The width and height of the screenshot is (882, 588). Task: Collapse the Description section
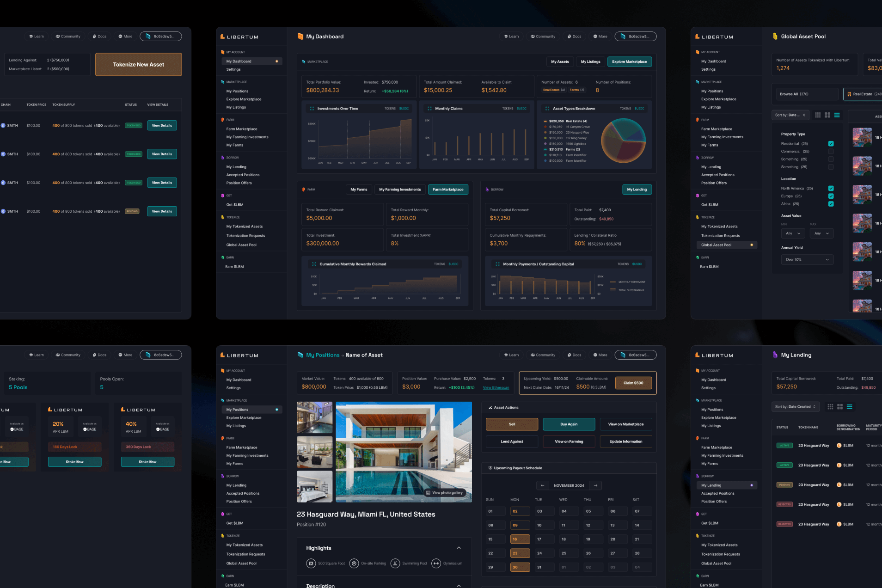(459, 586)
